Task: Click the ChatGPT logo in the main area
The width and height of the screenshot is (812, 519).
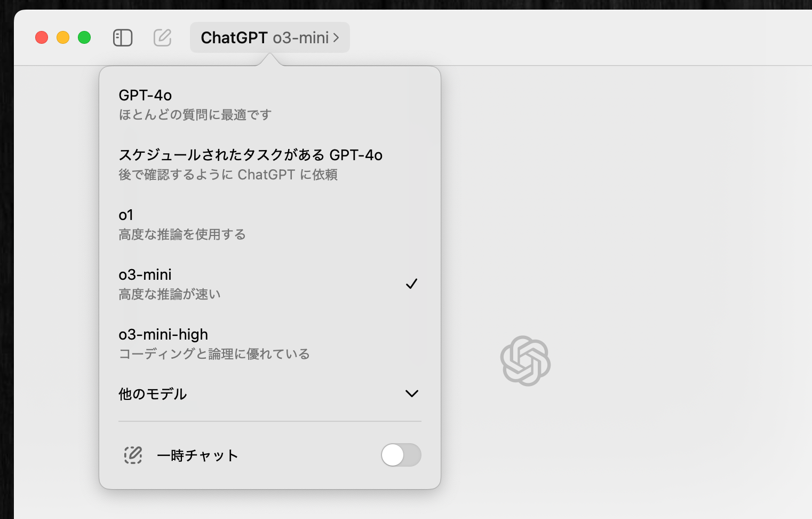Action: 525,361
